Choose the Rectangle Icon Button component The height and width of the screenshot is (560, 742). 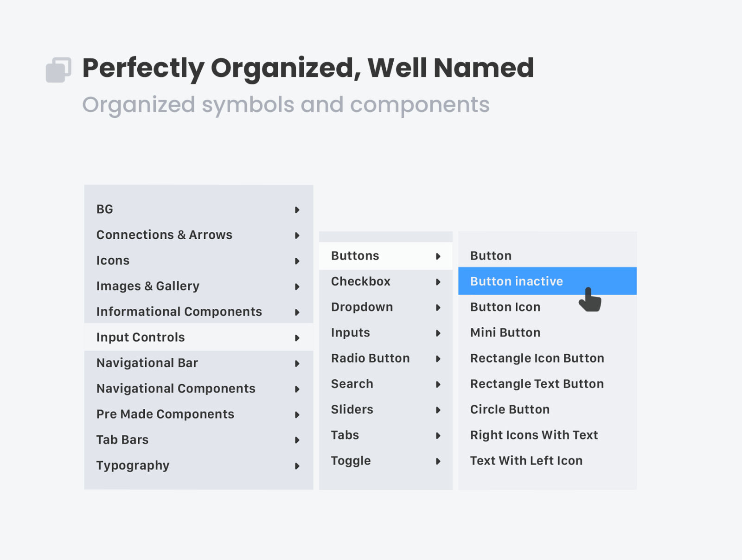click(537, 358)
